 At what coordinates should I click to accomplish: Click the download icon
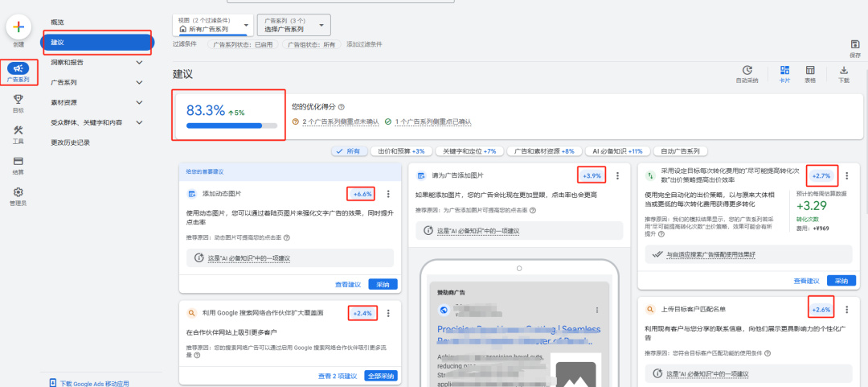click(844, 70)
